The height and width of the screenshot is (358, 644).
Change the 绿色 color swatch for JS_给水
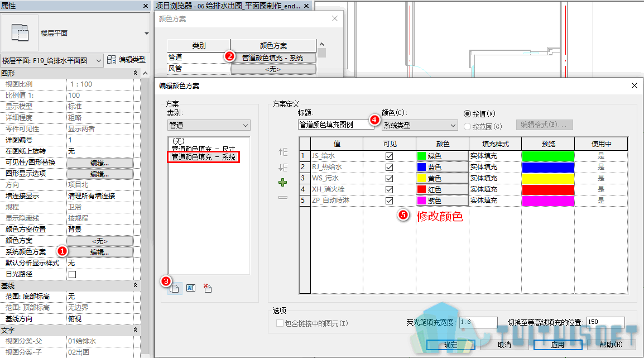(x=443, y=156)
